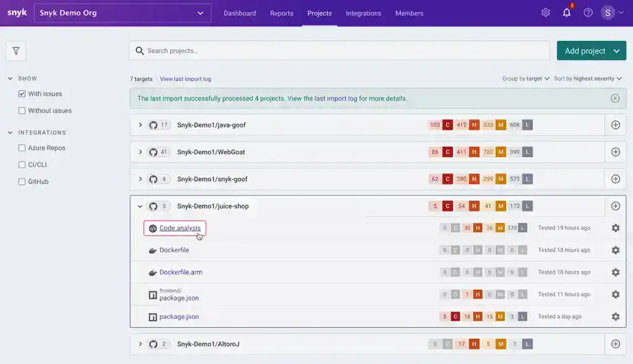Click 7 targets count text
This screenshot has height=364, width=633.
pos(141,79)
